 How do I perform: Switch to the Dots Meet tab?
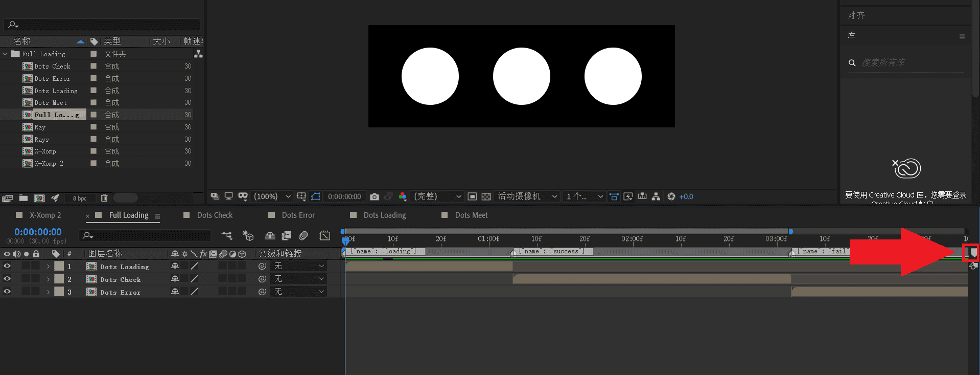coord(471,215)
